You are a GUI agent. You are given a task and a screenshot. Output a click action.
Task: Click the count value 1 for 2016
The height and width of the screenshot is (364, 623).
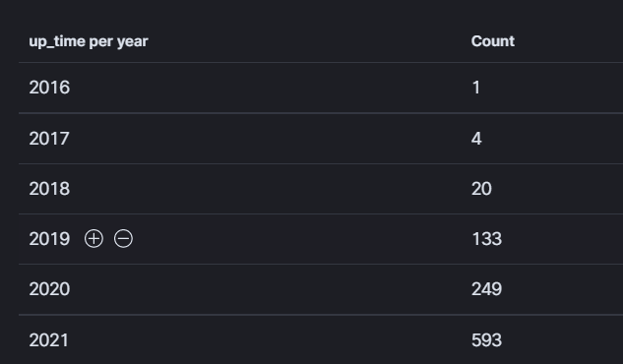(x=476, y=88)
